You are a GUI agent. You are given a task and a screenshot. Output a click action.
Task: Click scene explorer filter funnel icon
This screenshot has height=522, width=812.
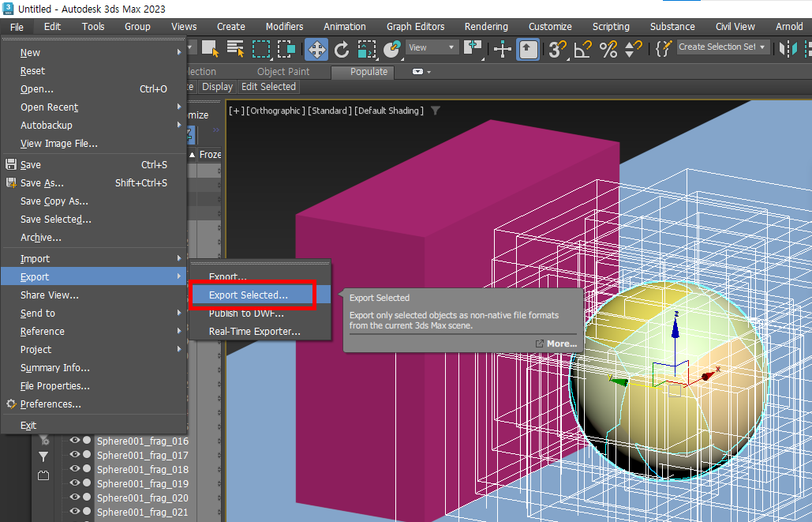pos(43,456)
